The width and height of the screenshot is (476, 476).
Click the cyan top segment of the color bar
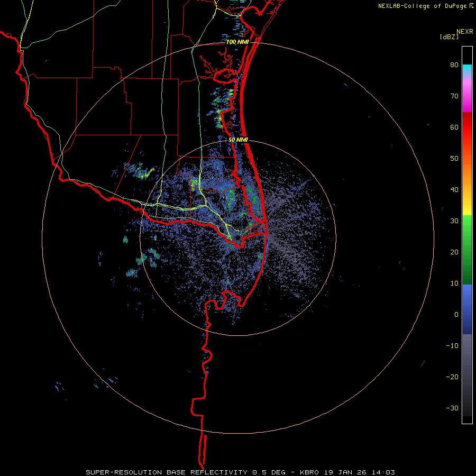467,69
